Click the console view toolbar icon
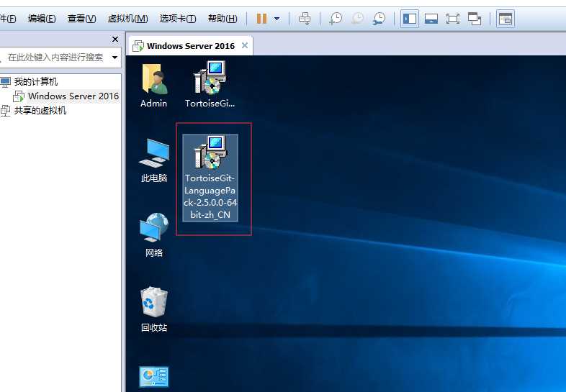 click(506, 19)
